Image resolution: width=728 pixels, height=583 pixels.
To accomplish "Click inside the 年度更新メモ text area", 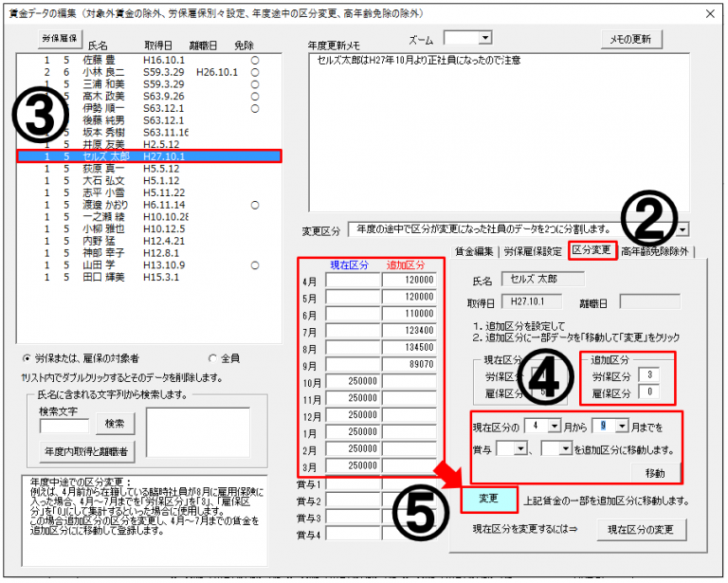I will click(x=500, y=133).
